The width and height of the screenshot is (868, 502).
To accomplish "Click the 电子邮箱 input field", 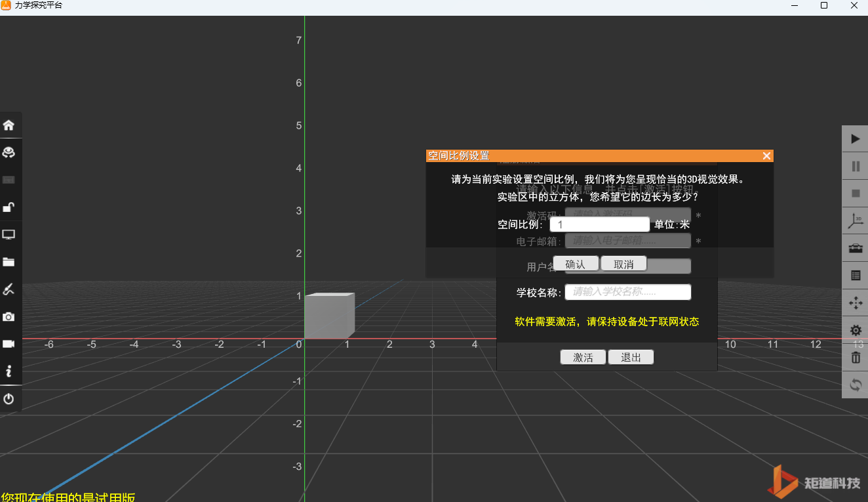I will [628, 241].
